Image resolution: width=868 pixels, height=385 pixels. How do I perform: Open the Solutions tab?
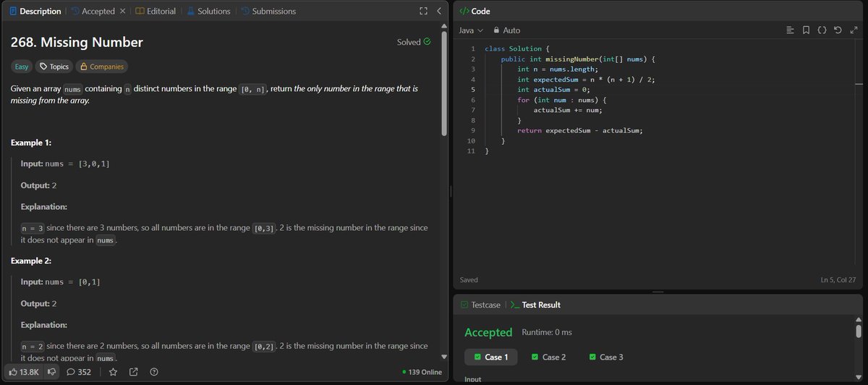pos(208,11)
